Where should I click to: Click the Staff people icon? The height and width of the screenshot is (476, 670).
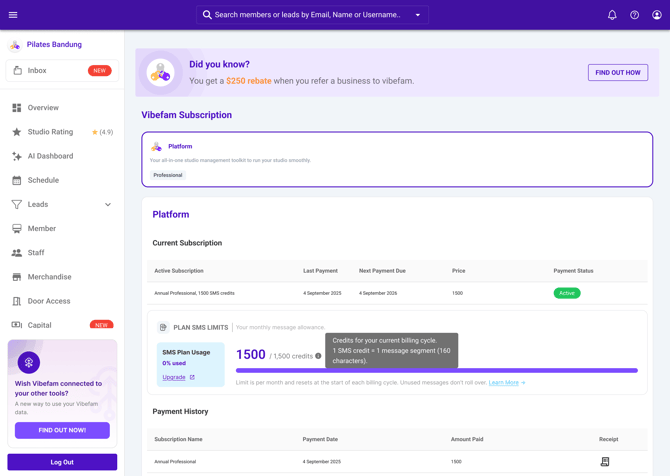click(x=17, y=253)
